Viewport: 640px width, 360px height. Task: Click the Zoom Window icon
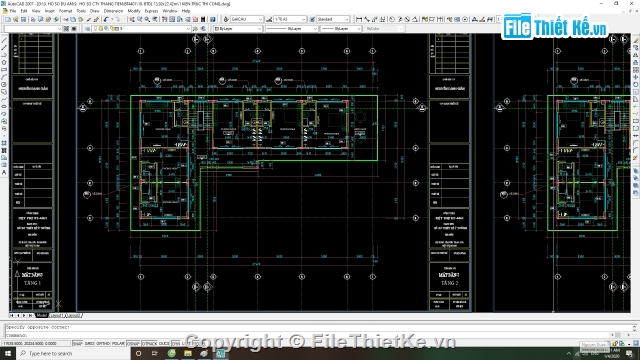coord(147,19)
